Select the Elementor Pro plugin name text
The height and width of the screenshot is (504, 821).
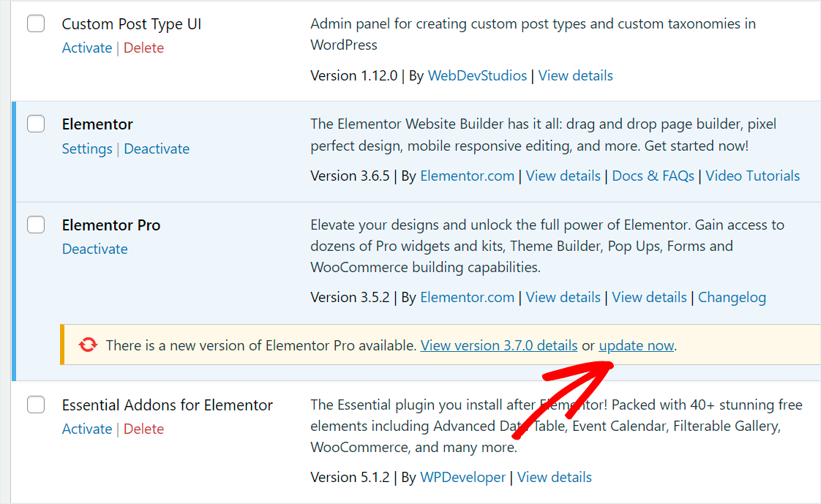(111, 225)
